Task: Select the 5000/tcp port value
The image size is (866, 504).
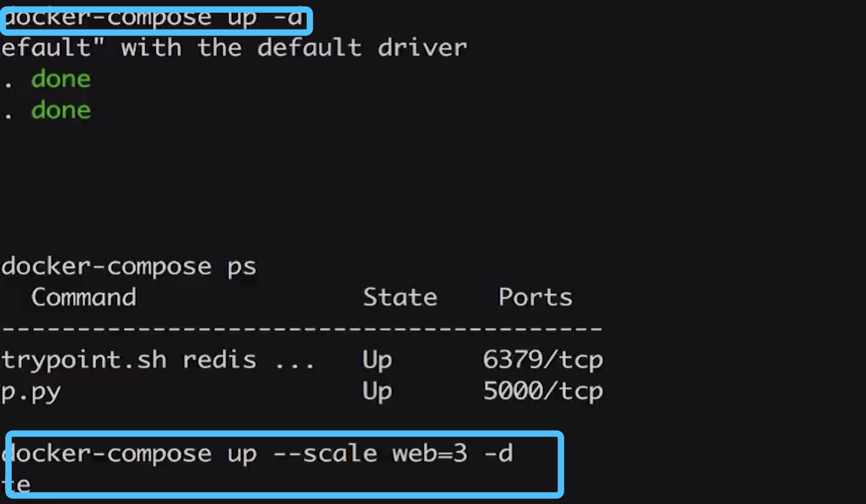Action: pos(543,391)
